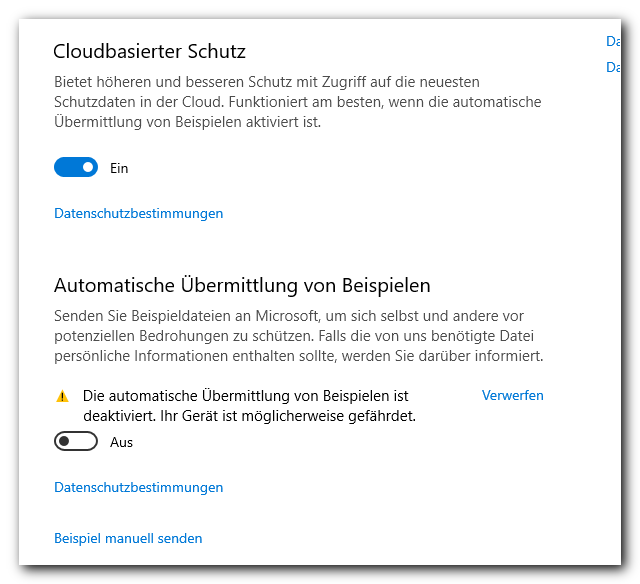Click the upper cut-off 'Da' link
Image resolution: width=640 pixels, height=584 pixels.
[x=613, y=42]
